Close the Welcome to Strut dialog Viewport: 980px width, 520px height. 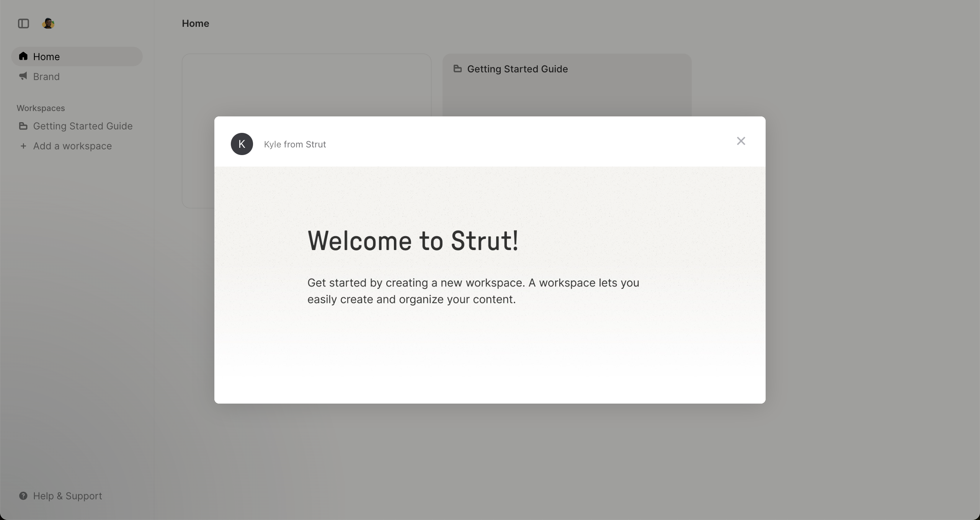pyautogui.click(x=741, y=141)
